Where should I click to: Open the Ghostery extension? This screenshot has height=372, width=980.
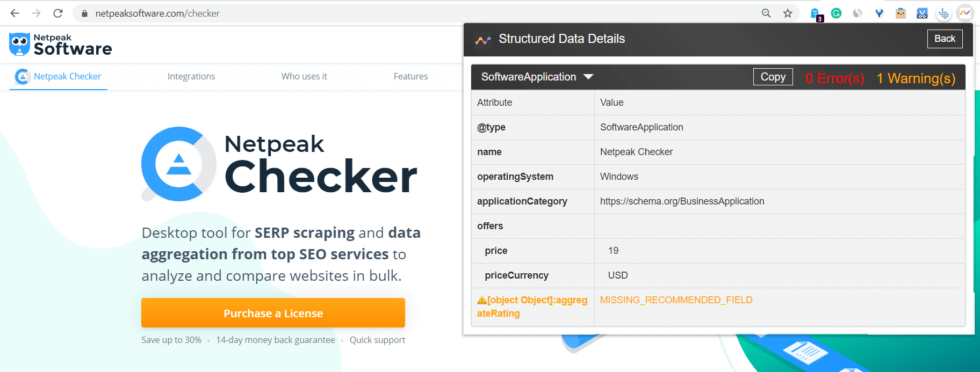pyautogui.click(x=816, y=14)
